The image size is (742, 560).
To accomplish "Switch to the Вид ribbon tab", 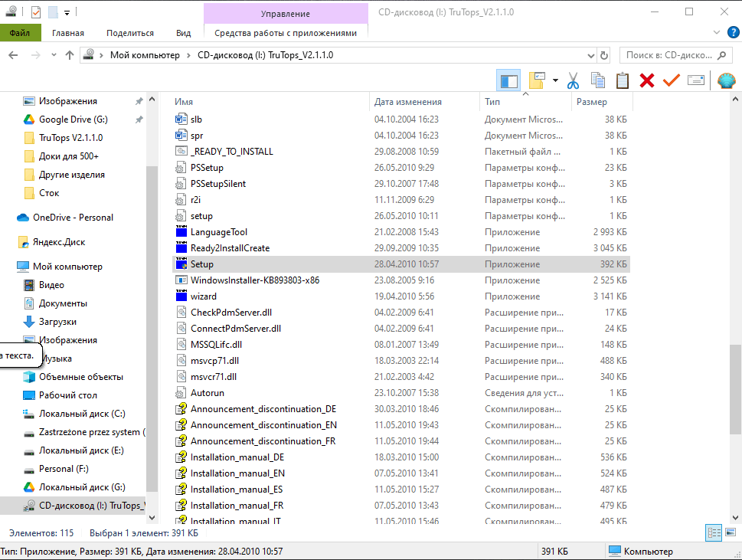I will pyautogui.click(x=184, y=33).
